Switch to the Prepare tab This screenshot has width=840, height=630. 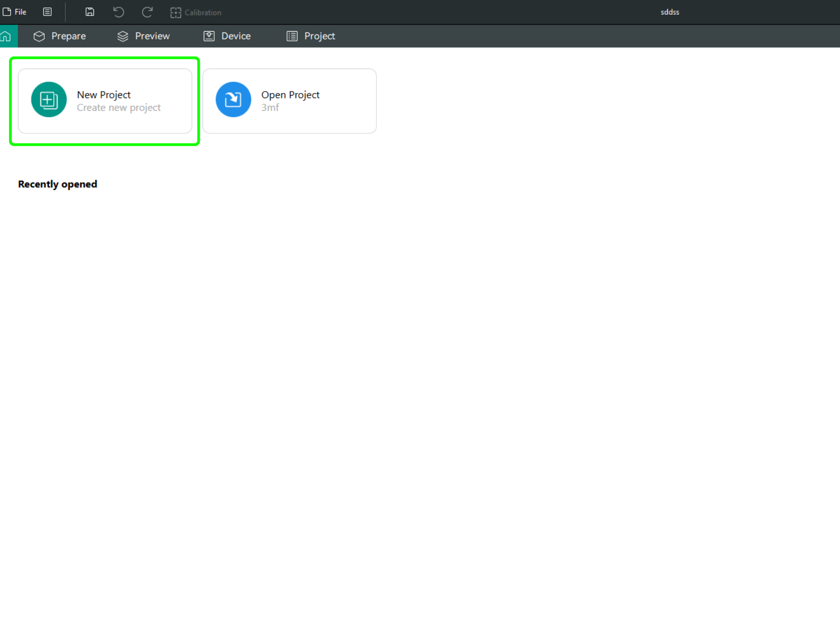[60, 36]
